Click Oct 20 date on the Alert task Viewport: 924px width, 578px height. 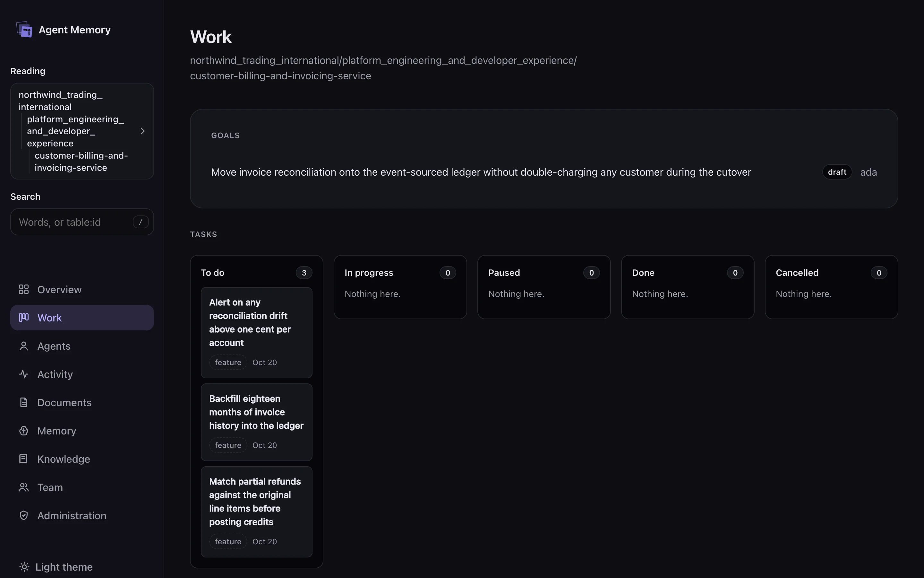click(x=265, y=363)
